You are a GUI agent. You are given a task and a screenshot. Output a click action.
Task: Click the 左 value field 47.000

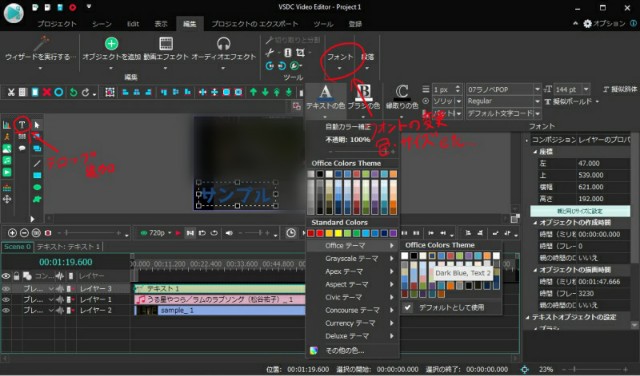pyautogui.click(x=603, y=163)
